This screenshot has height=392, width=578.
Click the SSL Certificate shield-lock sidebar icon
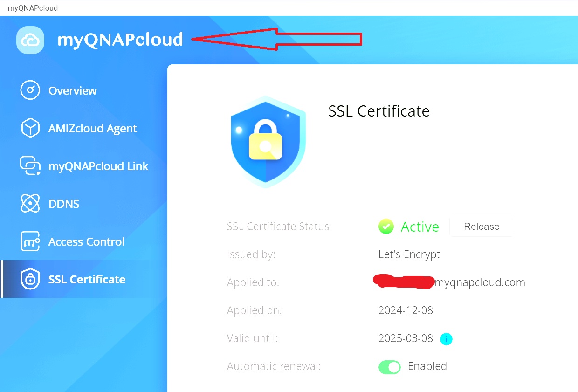click(x=30, y=279)
